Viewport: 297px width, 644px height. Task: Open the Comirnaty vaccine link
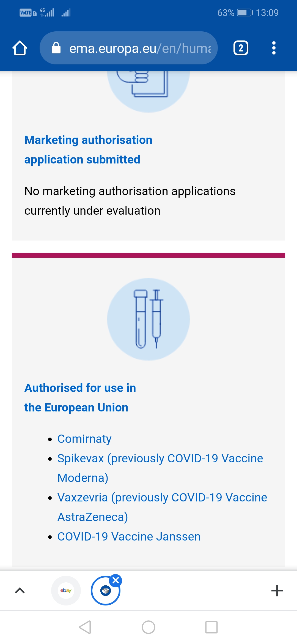pyautogui.click(x=84, y=439)
